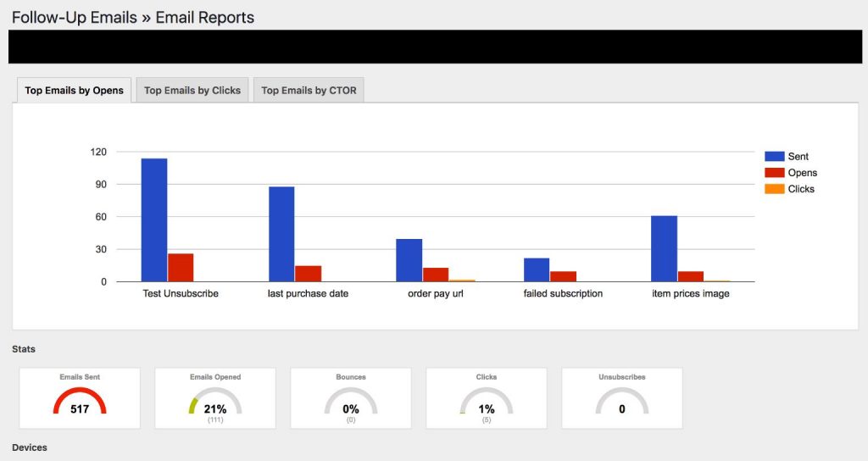Click the 'item prices image' axis label
Viewport: 868px width, 461px height.
tap(690, 294)
